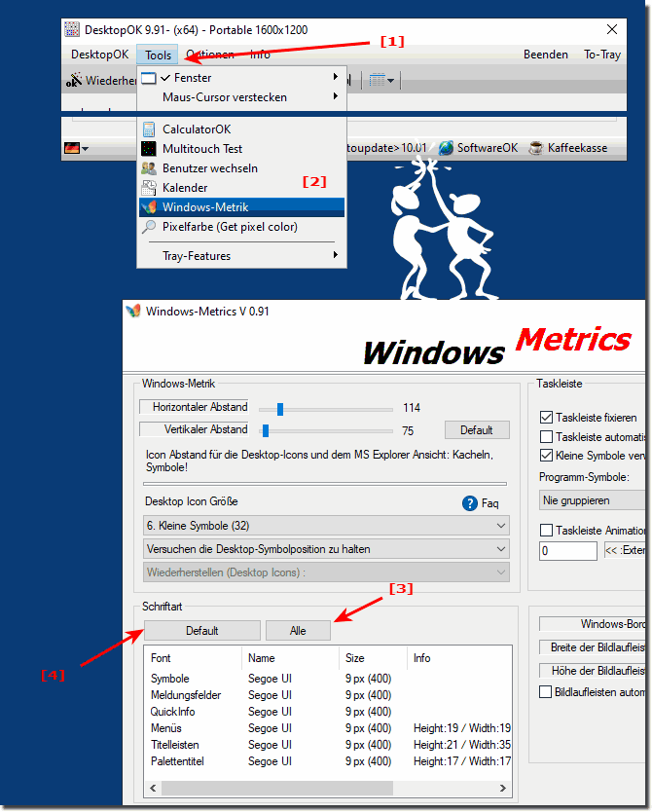This screenshot has width=652, height=812.
Task: Click the Schriftart Default button
Action: (201, 631)
